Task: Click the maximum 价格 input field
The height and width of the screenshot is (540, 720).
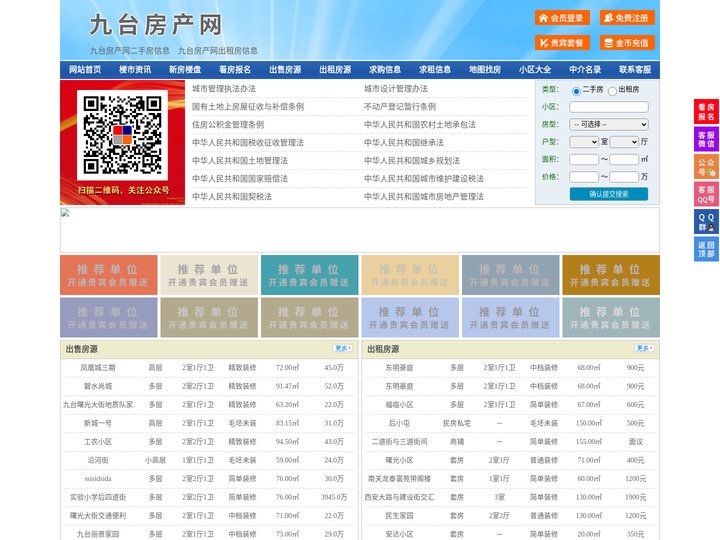Action: pyautogui.click(x=624, y=177)
